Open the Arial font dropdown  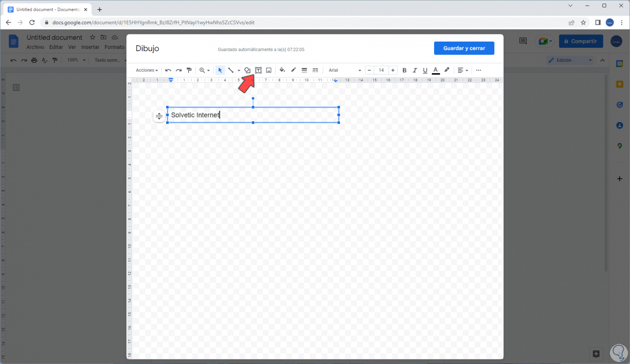click(345, 70)
